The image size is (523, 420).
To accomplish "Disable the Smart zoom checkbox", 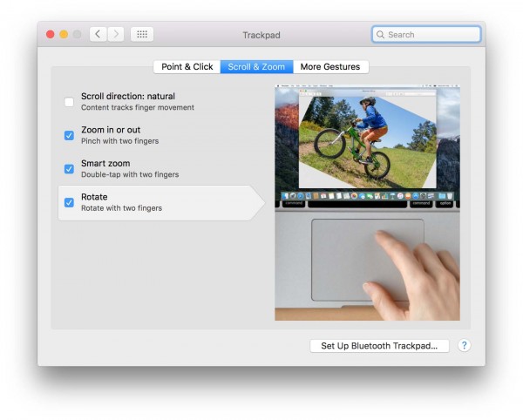I will 69,169.
